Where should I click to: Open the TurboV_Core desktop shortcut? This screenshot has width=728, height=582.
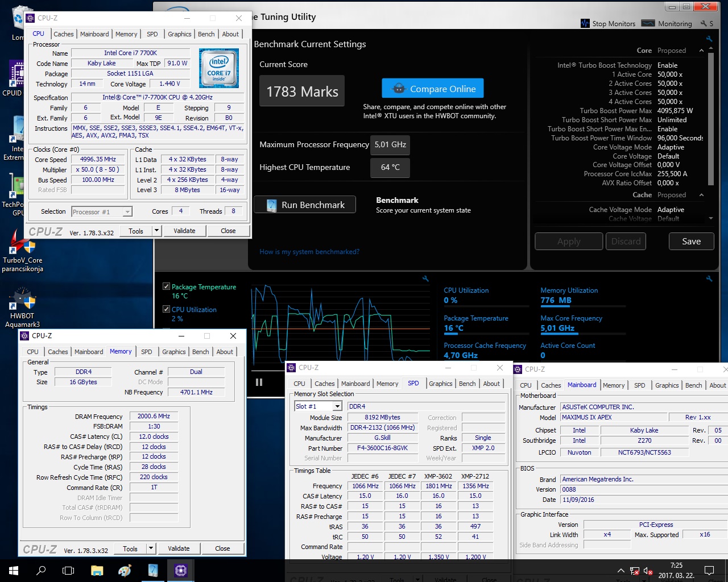(x=22, y=250)
